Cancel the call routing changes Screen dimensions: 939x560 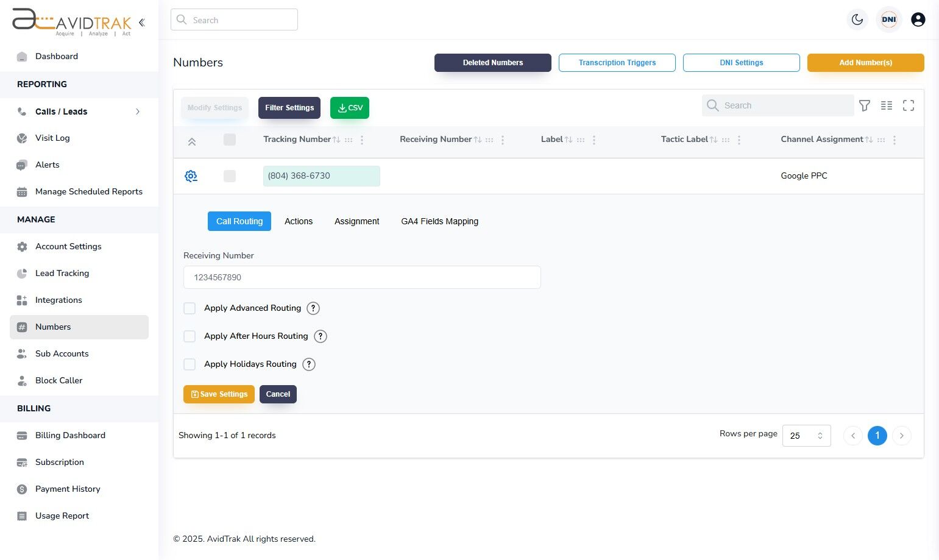click(x=278, y=394)
